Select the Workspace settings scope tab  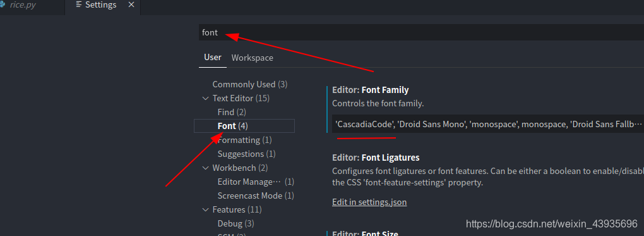(252, 58)
